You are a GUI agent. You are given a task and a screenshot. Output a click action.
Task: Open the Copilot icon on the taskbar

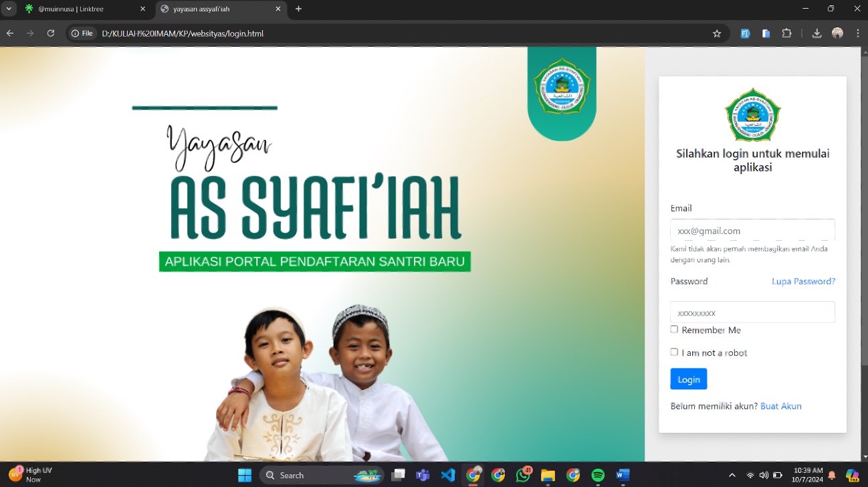point(853,476)
